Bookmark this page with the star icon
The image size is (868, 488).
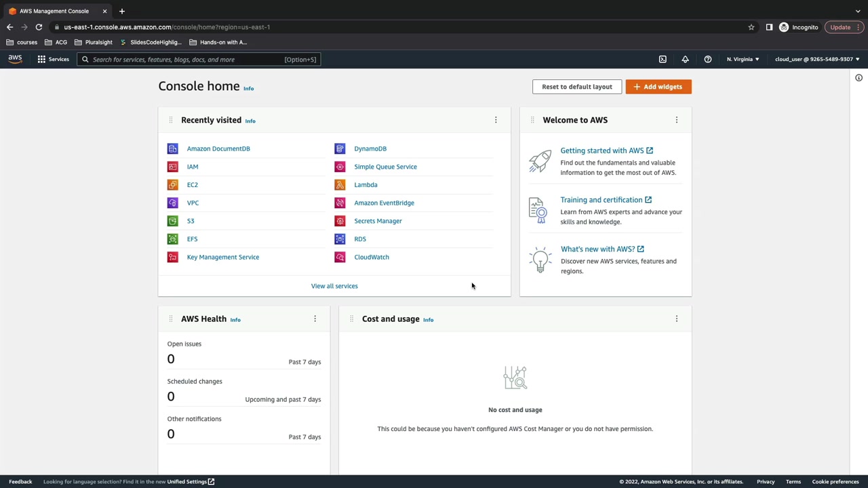tap(751, 27)
